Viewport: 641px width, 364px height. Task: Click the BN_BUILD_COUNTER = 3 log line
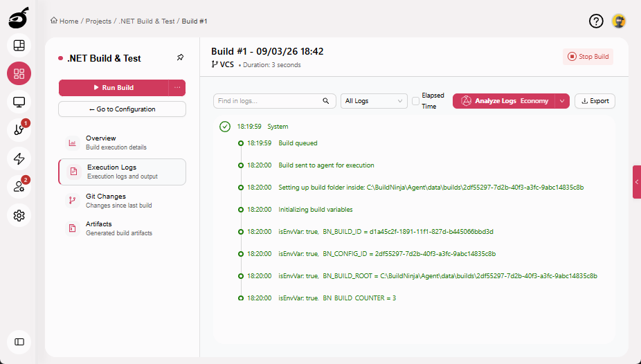(337, 298)
